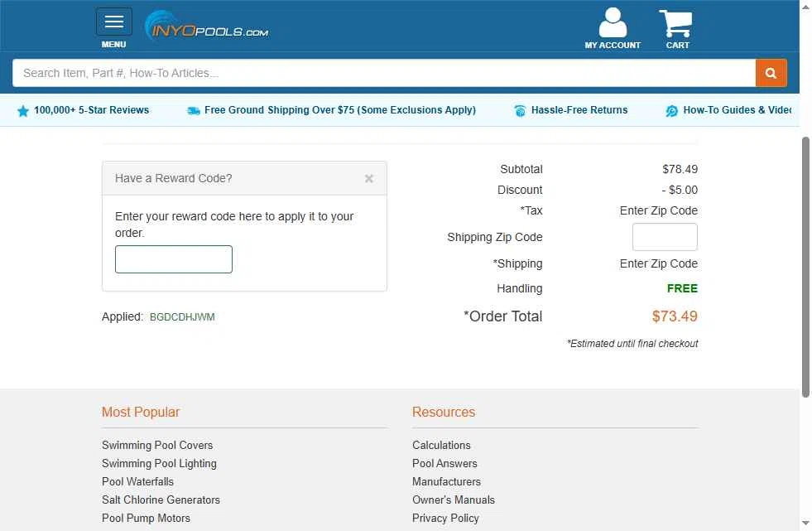Open 100,000+ 5-Star Reviews link
This screenshot has width=812, height=531.
pyautogui.click(x=91, y=110)
